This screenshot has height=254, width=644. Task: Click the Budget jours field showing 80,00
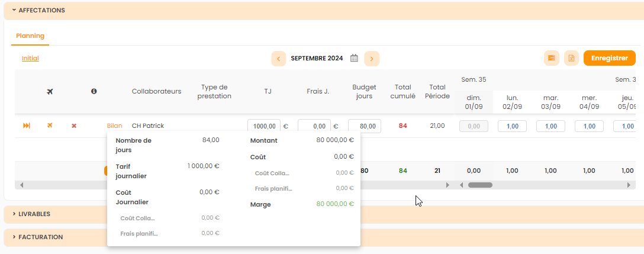[364, 126]
